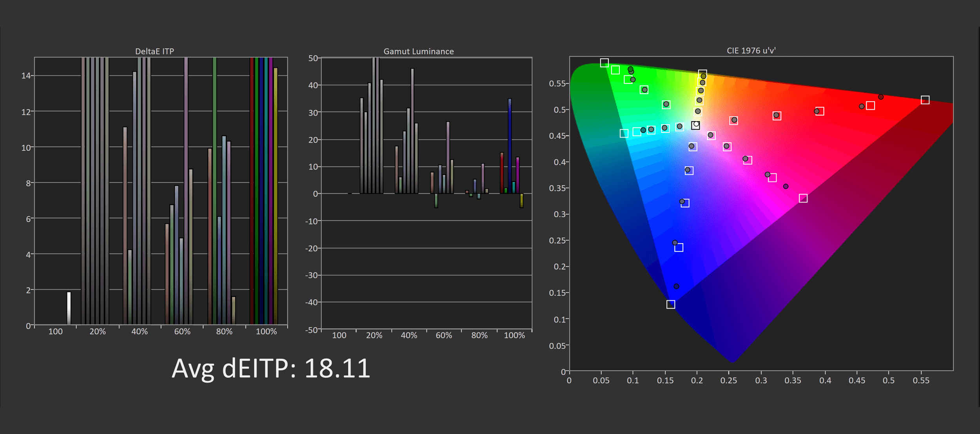Click the Gamut Luminance chart title

(418, 51)
